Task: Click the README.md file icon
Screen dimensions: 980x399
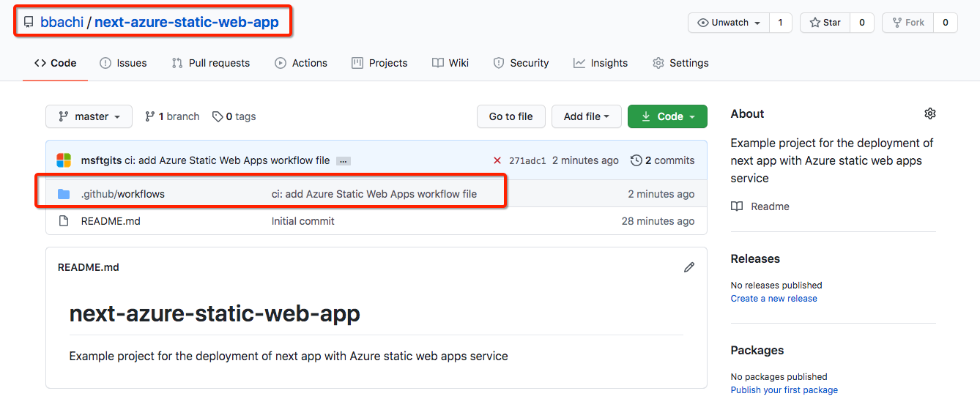Action: point(64,221)
